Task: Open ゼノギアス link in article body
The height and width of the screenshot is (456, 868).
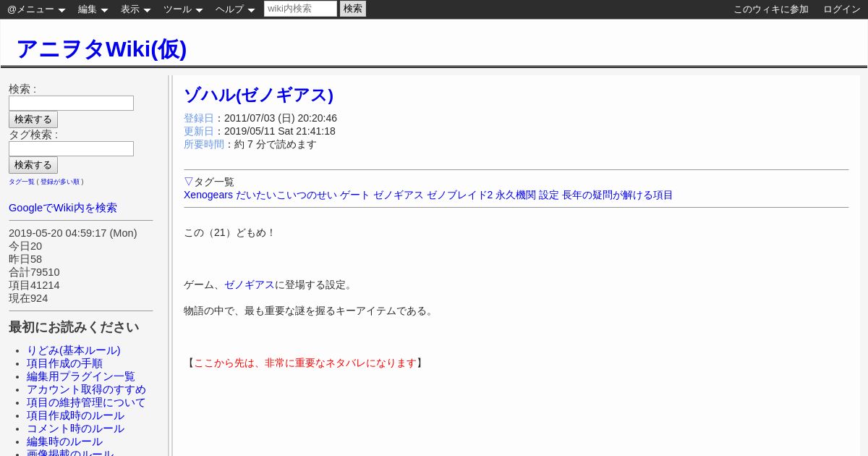Action: 250,284
